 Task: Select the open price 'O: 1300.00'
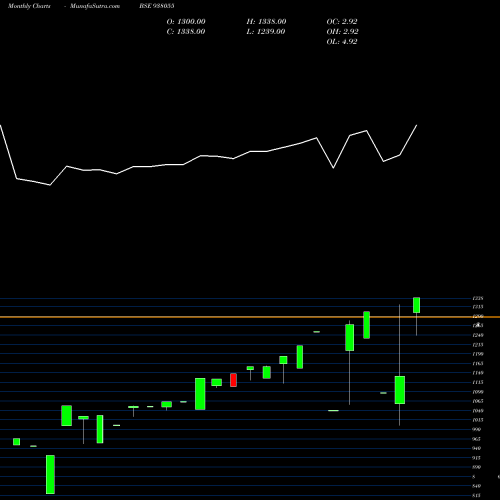[x=186, y=22]
